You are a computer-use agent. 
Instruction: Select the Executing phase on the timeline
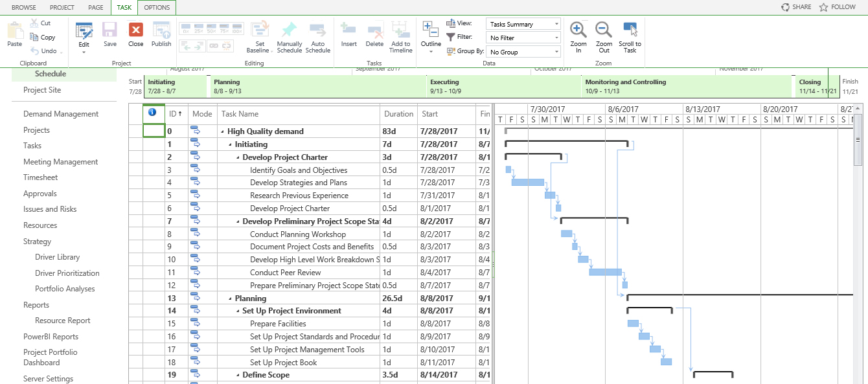coord(503,86)
